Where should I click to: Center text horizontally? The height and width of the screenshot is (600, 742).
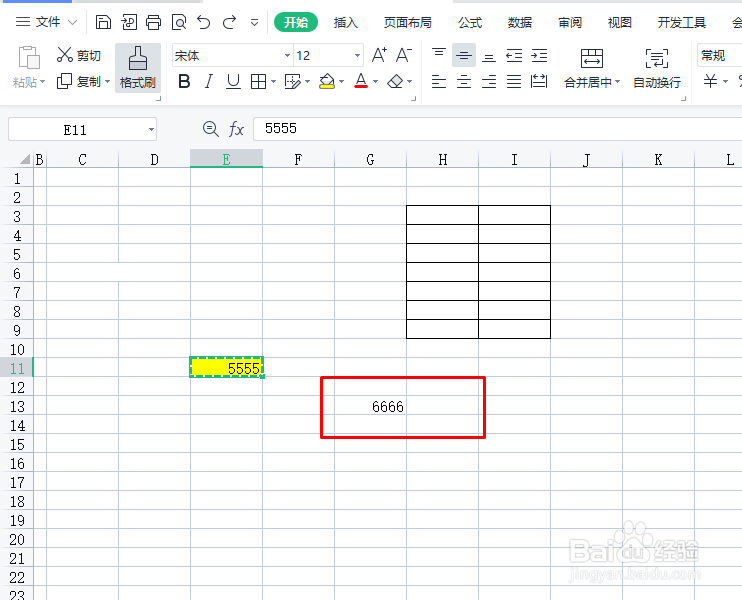[464, 81]
